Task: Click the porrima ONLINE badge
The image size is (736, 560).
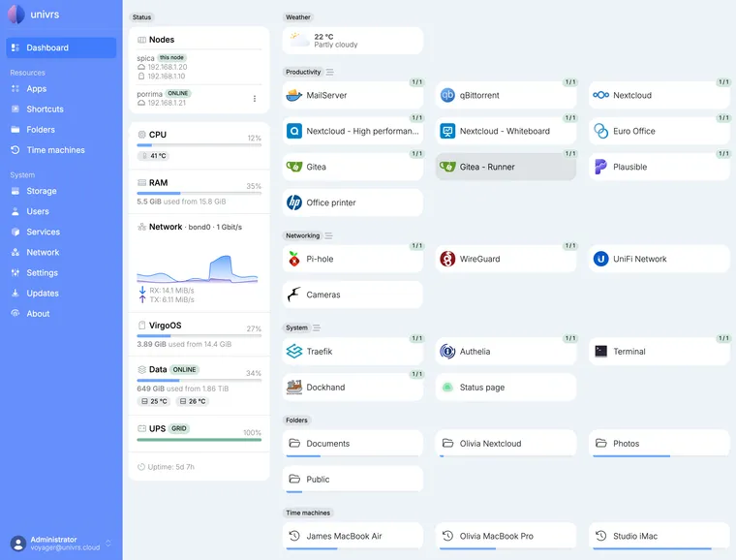Action: (177, 93)
